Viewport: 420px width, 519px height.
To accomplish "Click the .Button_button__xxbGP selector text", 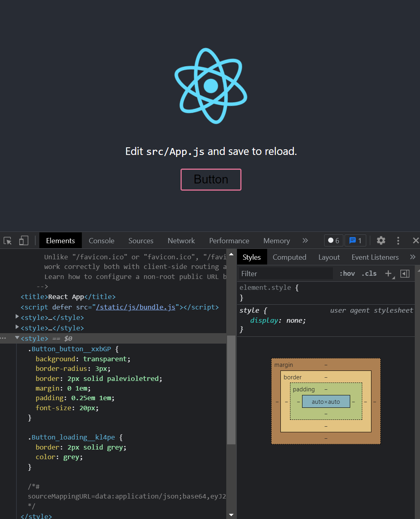I will pos(69,349).
